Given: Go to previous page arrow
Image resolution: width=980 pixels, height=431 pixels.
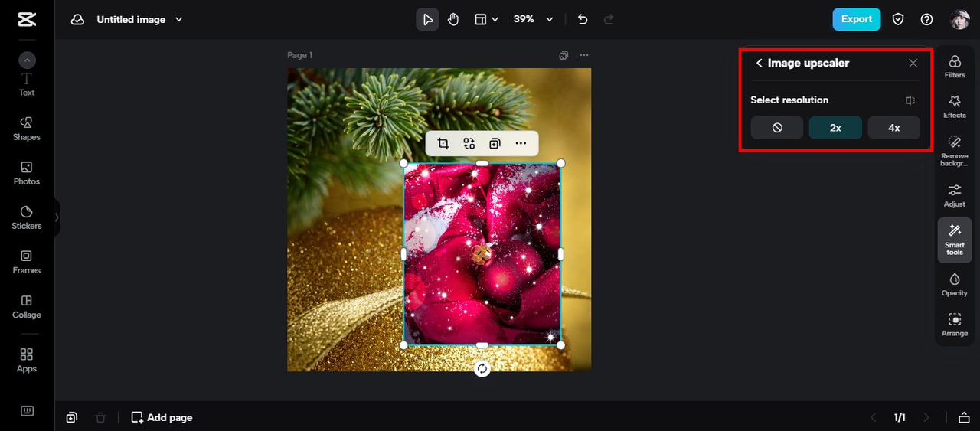Looking at the screenshot, I should (x=874, y=417).
